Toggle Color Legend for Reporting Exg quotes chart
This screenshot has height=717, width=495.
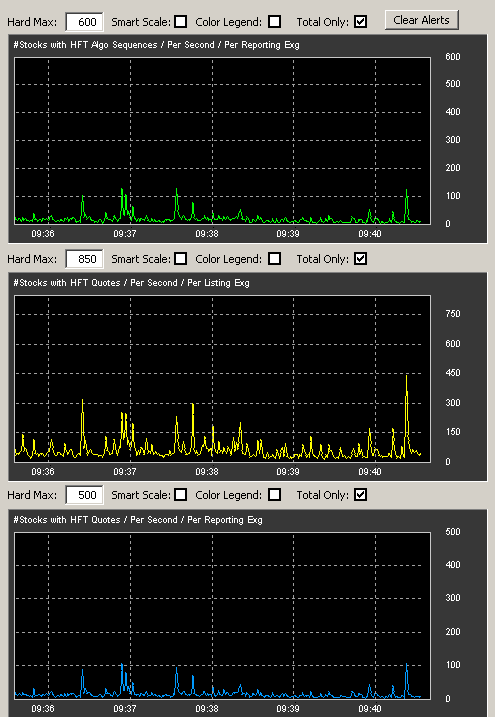274,494
